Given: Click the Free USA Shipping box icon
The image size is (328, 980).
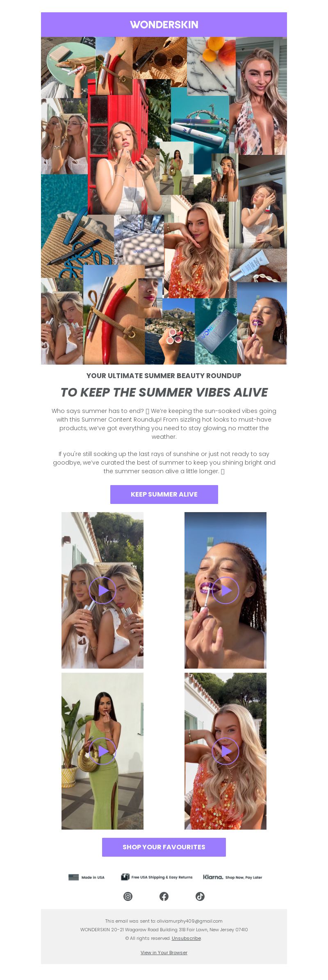Looking at the screenshot, I should 125,877.
